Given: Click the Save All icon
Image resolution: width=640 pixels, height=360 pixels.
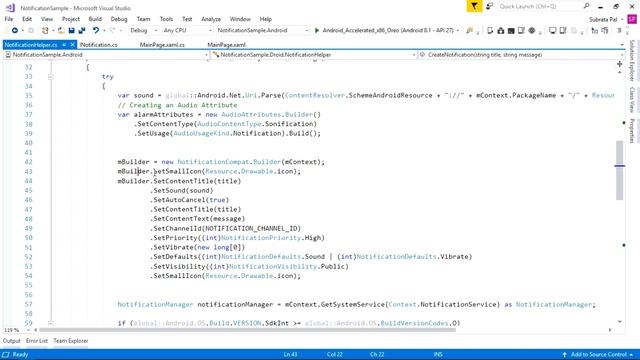Looking at the screenshot, I should (82, 31).
